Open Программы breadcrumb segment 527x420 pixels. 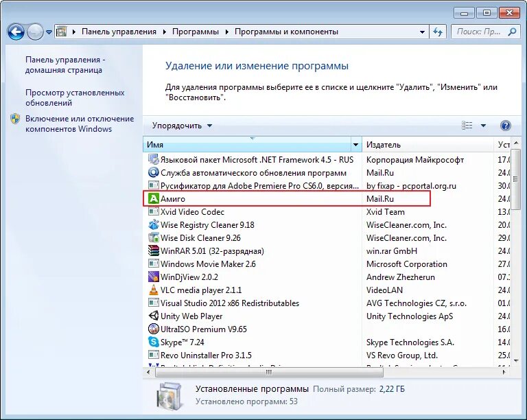pos(196,32)
